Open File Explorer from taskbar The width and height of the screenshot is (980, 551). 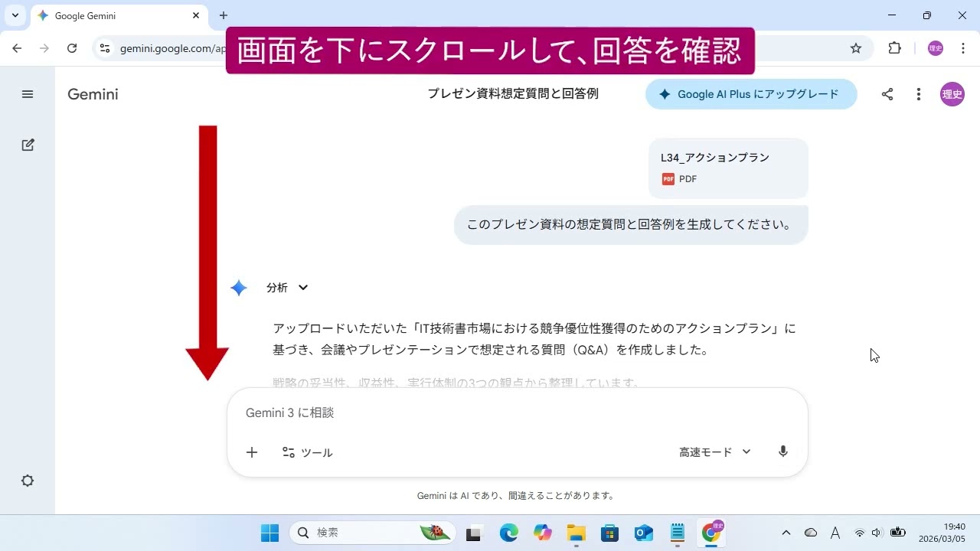(577, 533)
